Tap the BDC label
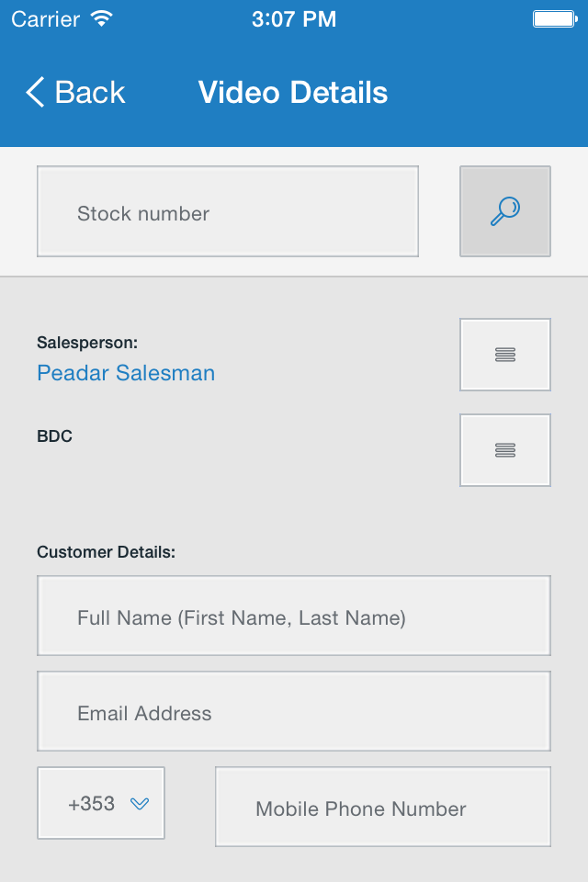 point(54,436)
